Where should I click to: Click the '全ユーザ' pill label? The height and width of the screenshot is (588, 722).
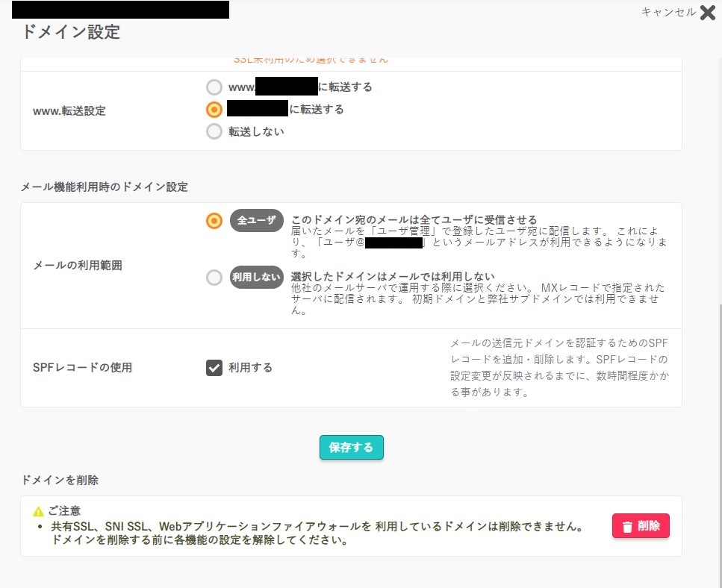point(257,220)
